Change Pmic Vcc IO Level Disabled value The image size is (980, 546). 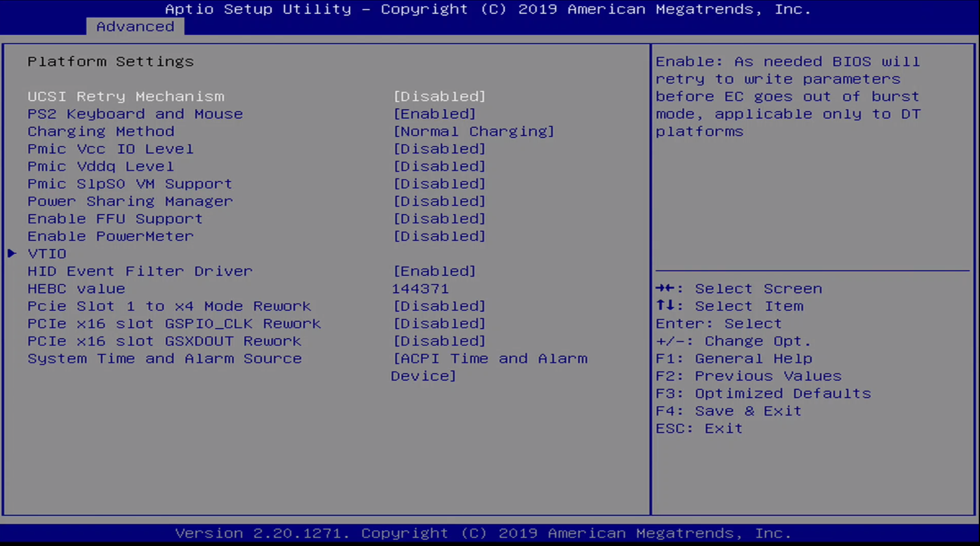tap(439, 149)
